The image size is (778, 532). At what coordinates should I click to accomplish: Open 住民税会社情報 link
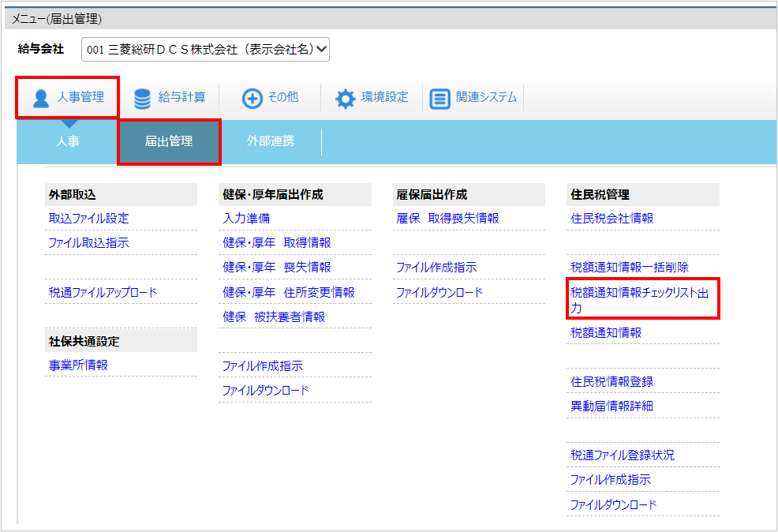[x=612, y=219]
